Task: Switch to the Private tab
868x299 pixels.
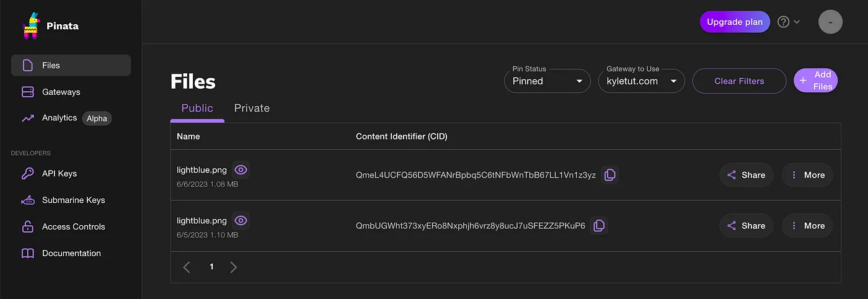Action: 252,108
